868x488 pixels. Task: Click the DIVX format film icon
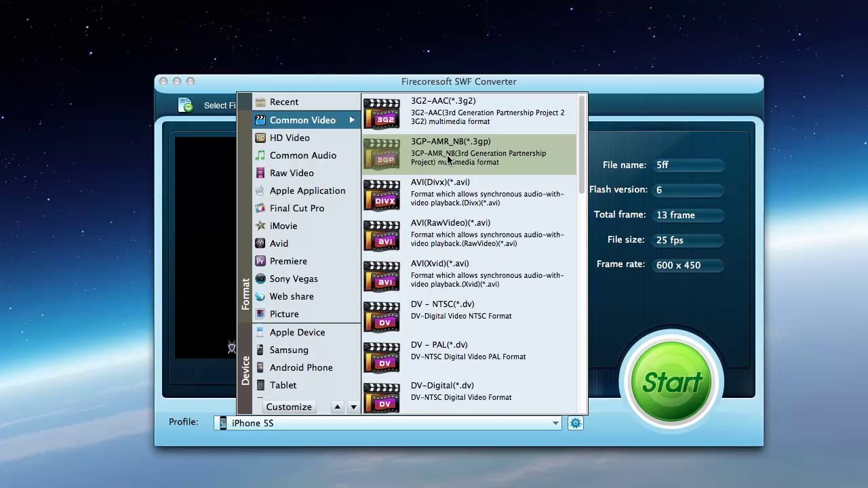click(x=382, y=195)
